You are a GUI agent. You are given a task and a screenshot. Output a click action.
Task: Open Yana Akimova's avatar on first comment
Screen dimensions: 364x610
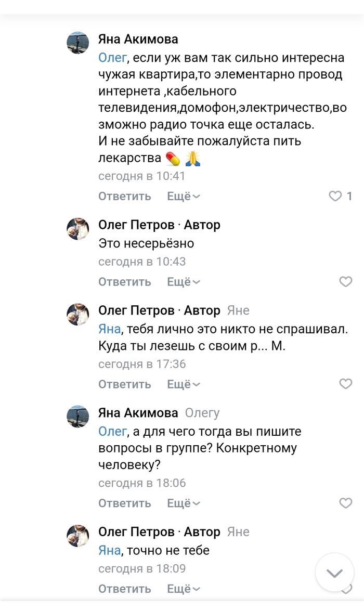(78, 43)
